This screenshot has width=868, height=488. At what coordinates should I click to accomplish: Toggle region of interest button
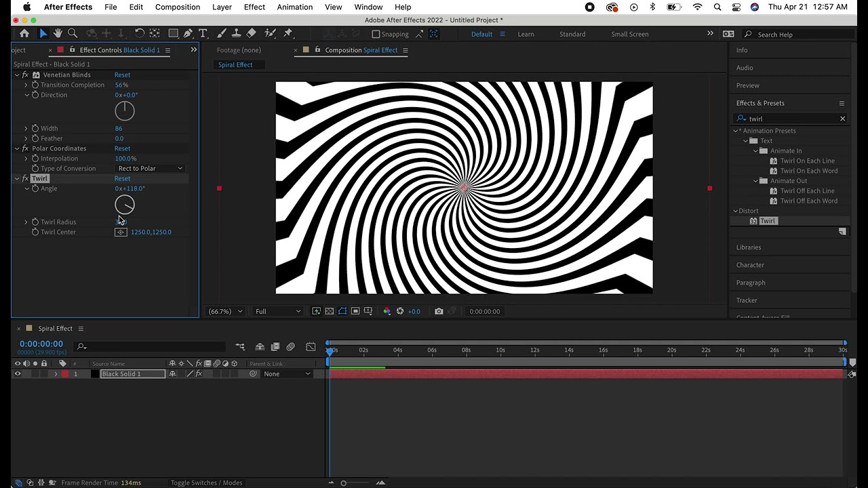pyautogui.click(x=355, y=311)
